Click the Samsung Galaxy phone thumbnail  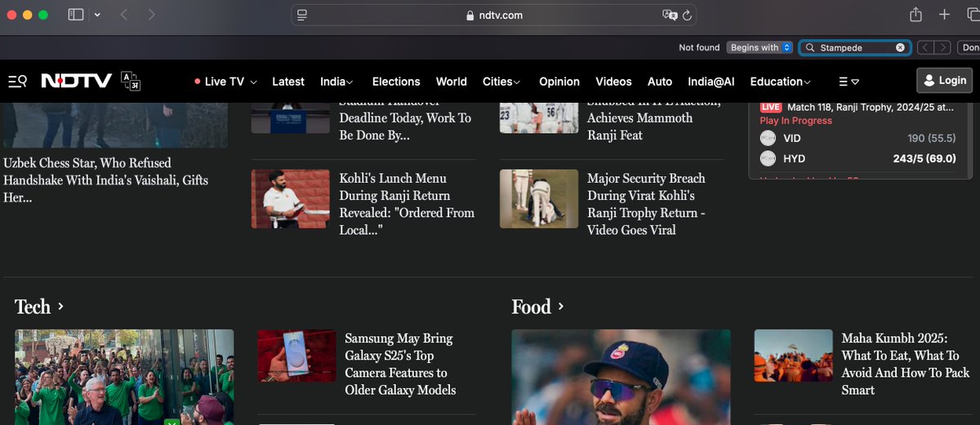pyautogui.click(x=296, y=356)
